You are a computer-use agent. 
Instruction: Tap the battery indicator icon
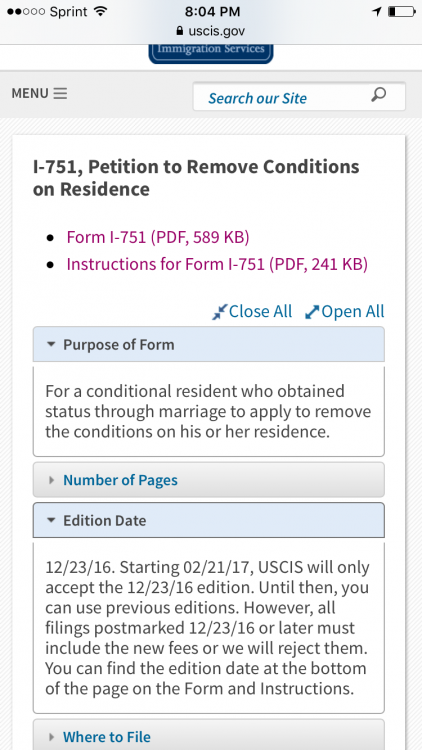[x=401, y=11]
